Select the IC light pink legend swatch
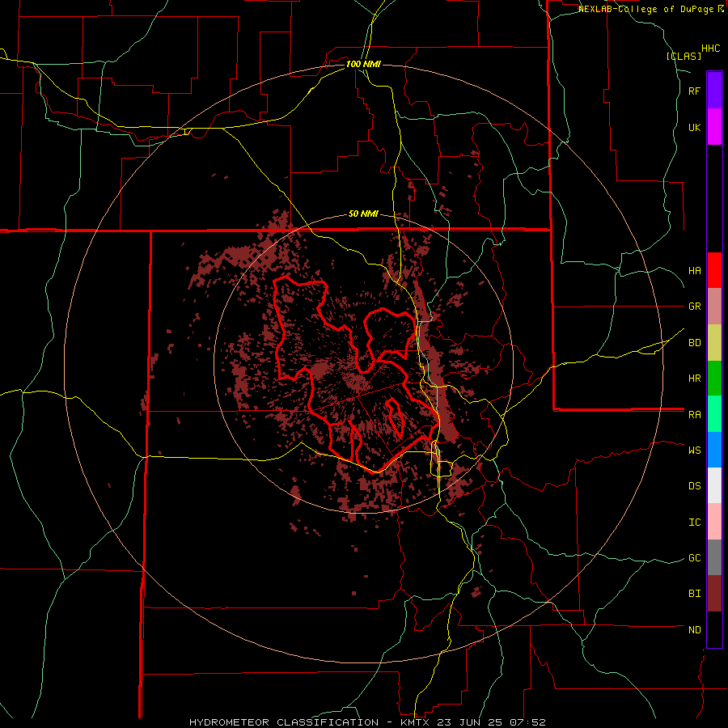This screenshot has width=728, height=728. coord(714,522)
